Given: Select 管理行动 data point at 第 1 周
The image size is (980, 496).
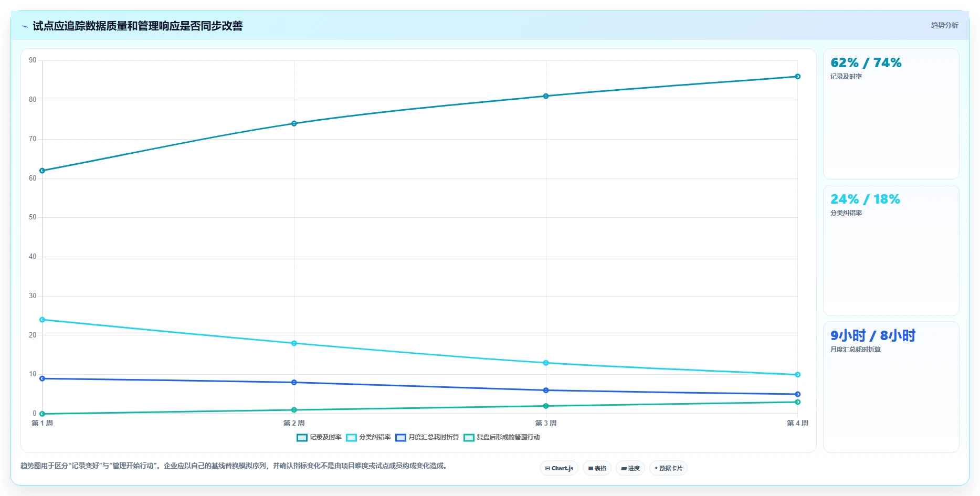Looking at the screenshot, I should pyautogui.click(x=43, y=414).
